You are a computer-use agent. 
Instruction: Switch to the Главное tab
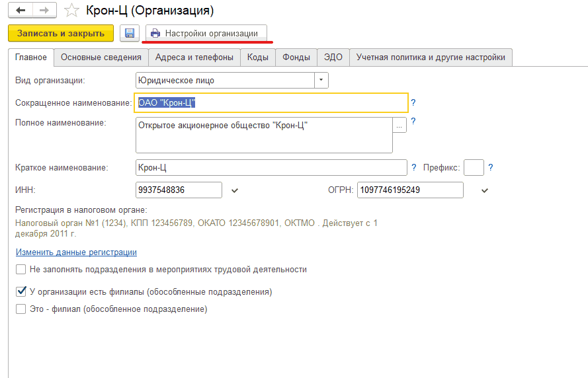click(31, 57)
